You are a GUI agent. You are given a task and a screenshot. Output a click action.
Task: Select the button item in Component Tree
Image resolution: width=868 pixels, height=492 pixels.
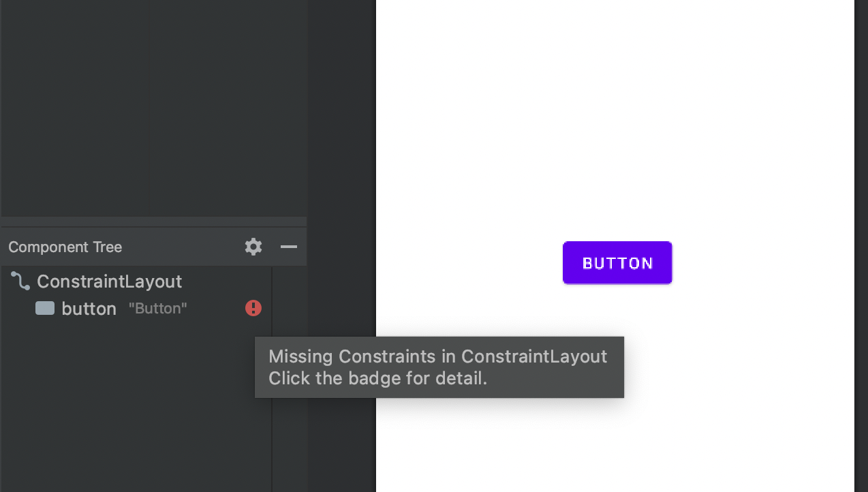point(136,309)
